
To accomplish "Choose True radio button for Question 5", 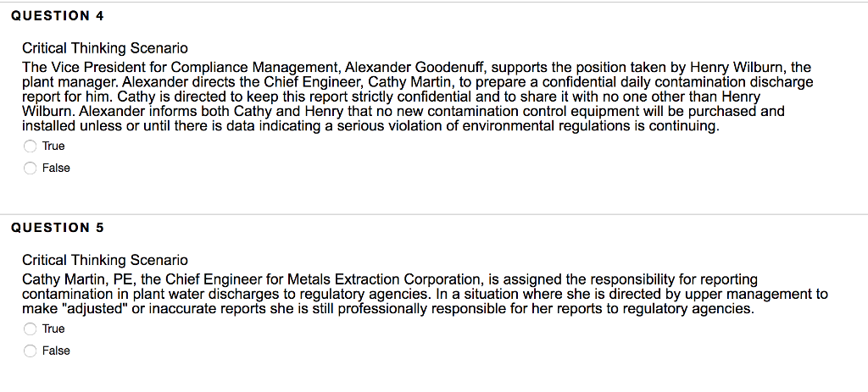I will (x=31, y=329).
